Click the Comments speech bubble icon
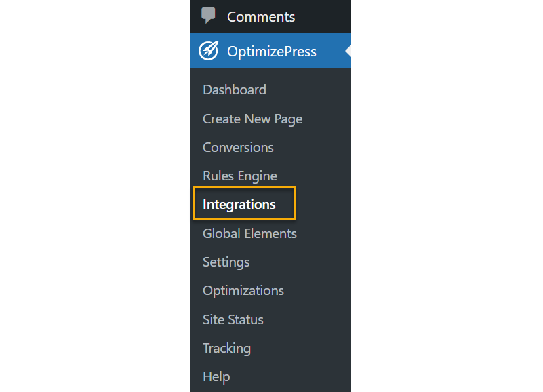The height and width of the screenshot is (392, 543). click(209, 16)
